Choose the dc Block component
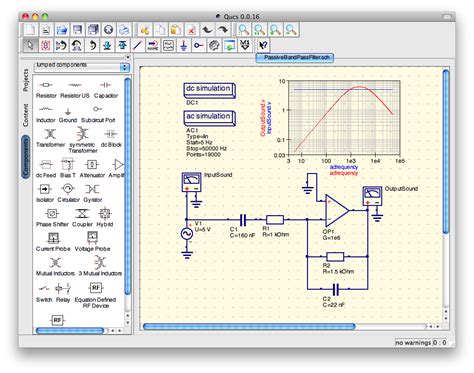Image resolution: width=474 pixels, height=373 pixels. click(x=111, y=138)
